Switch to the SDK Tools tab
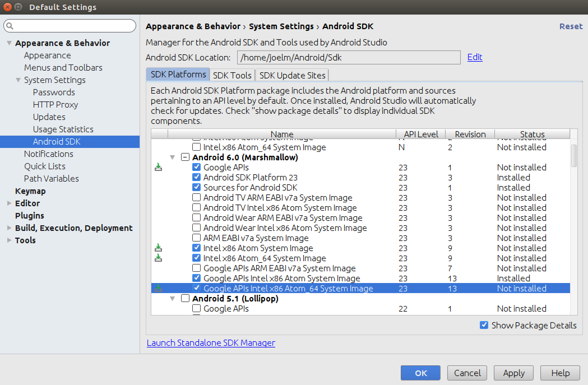The height and width of the screenshot is (385, 588). (x=232, y=75)
